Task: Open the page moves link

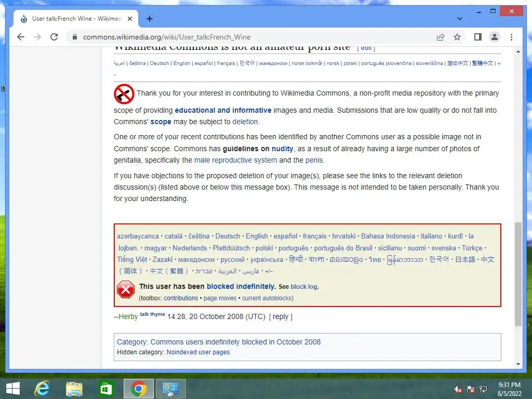Action: click(x=220, y=298)
